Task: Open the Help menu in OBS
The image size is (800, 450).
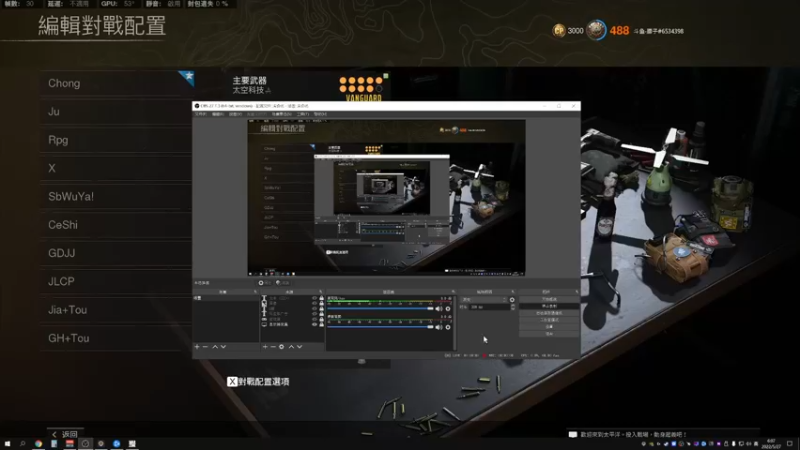Action: 320,114
